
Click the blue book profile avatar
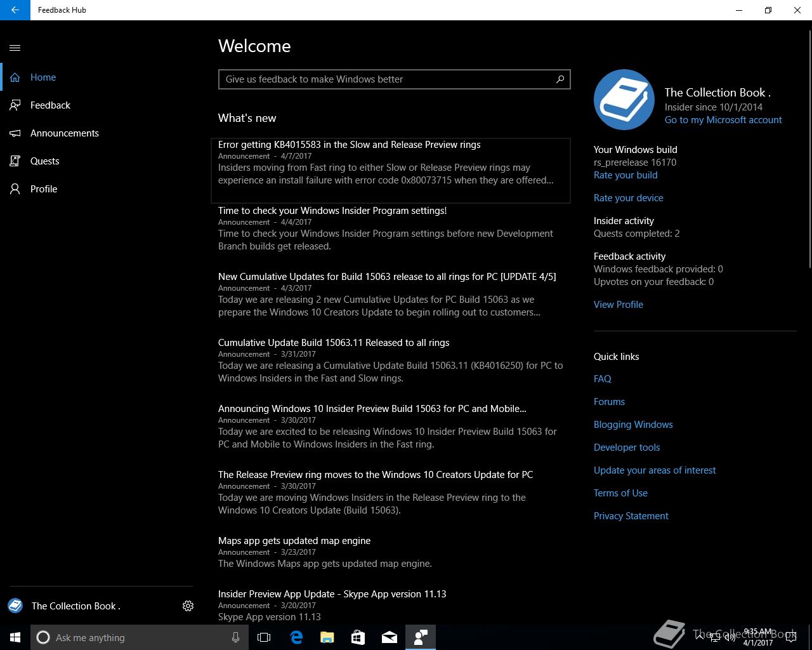coord(624,100)
